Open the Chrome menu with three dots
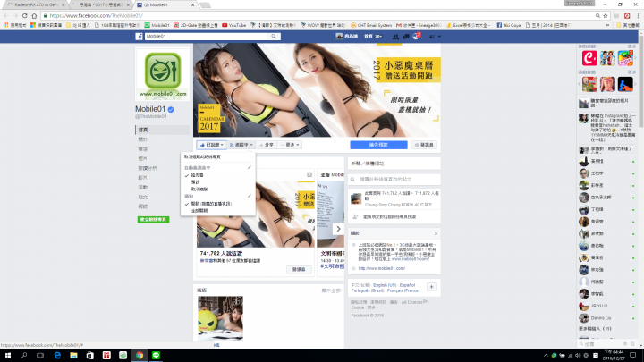644x362 pixels. 638,15
